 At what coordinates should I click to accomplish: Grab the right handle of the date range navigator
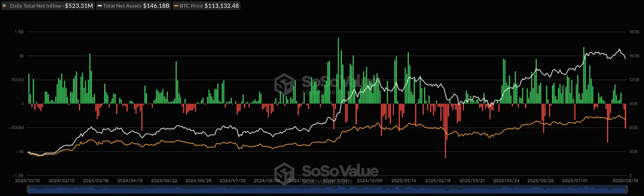click(627, 190)
